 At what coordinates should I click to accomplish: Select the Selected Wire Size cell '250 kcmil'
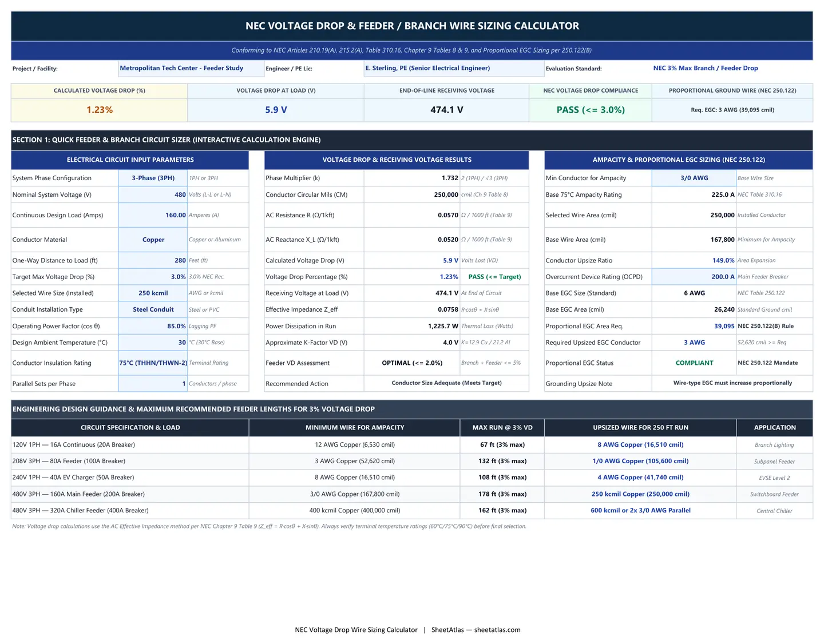(153, 293)
